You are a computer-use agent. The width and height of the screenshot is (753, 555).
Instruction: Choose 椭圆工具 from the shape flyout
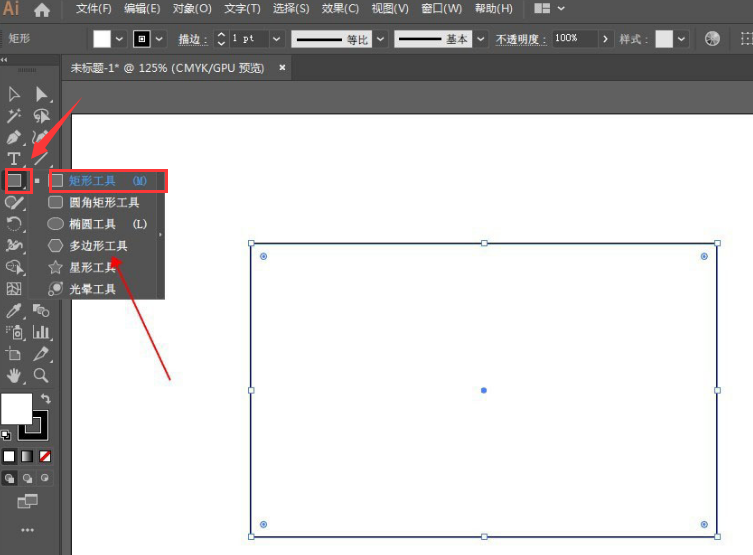(x=92, y=224)
